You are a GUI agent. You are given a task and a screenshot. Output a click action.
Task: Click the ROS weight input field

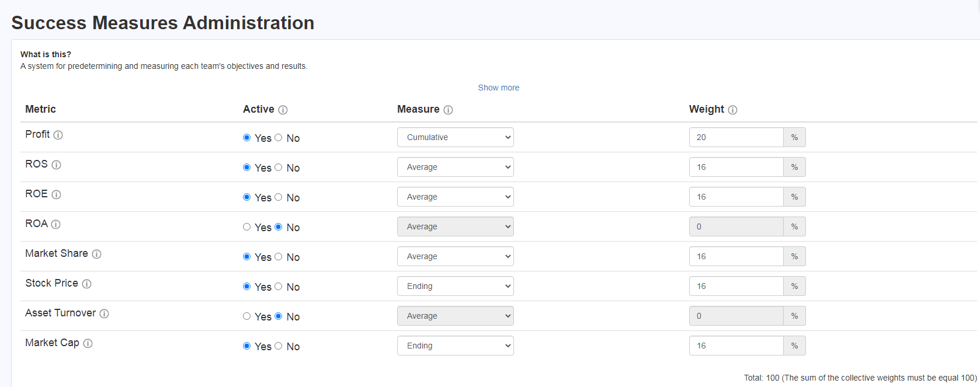click(736, 167)
